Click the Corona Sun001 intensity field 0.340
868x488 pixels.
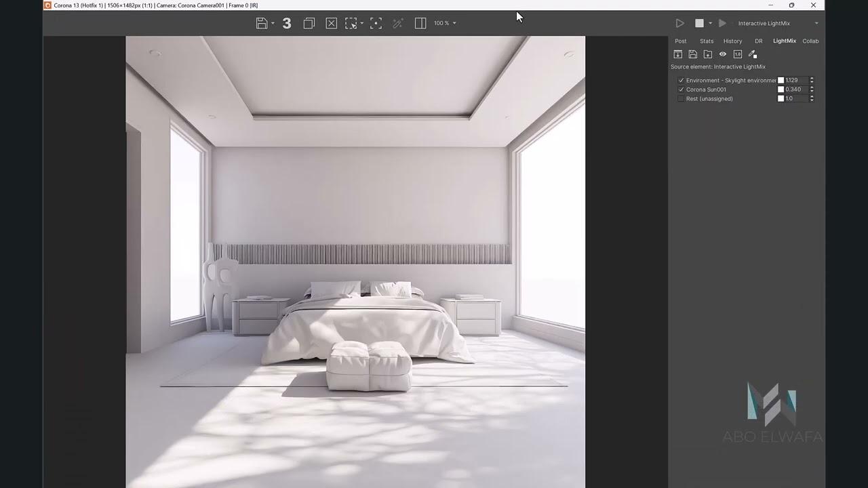796,89
